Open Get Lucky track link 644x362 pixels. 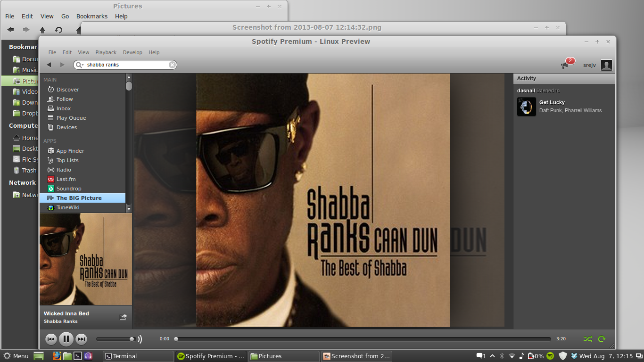pos(552,102)
